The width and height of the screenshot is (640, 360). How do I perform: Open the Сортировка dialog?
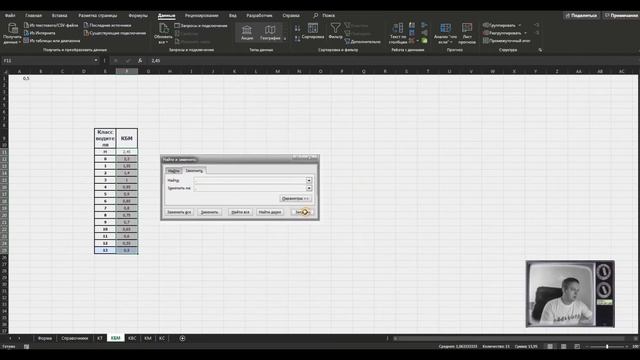point(313,31)
